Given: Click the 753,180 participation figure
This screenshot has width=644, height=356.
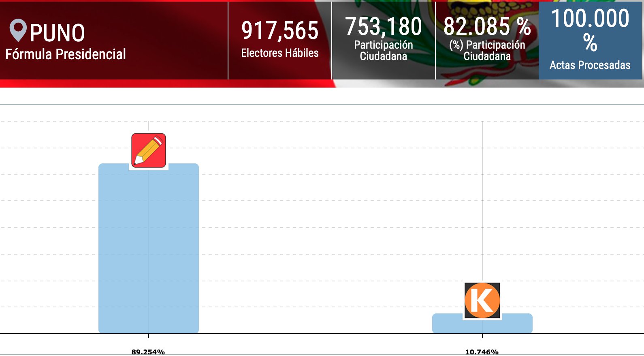Looking at the screenshot, I should 384,27.
